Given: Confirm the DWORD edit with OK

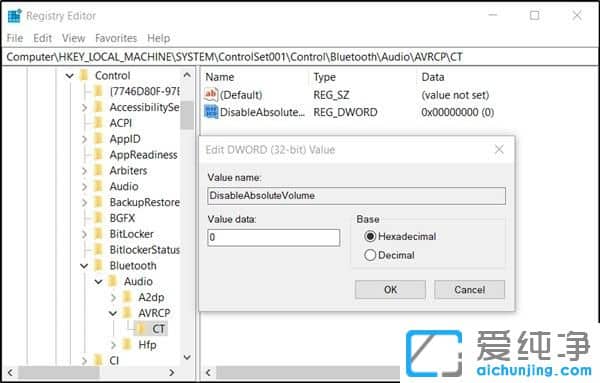Looking at the screenshot, I should [390, 290].
